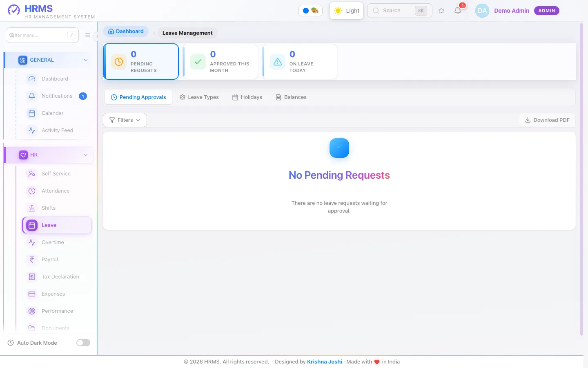Open the color theme palette picker
Viewport: 588px width, 368px height.
coord(310,11)
